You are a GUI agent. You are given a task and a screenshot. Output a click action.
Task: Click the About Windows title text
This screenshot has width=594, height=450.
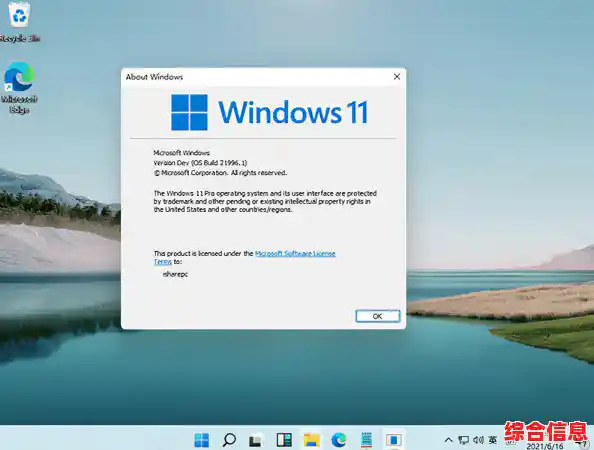click(x=154, y=77)
